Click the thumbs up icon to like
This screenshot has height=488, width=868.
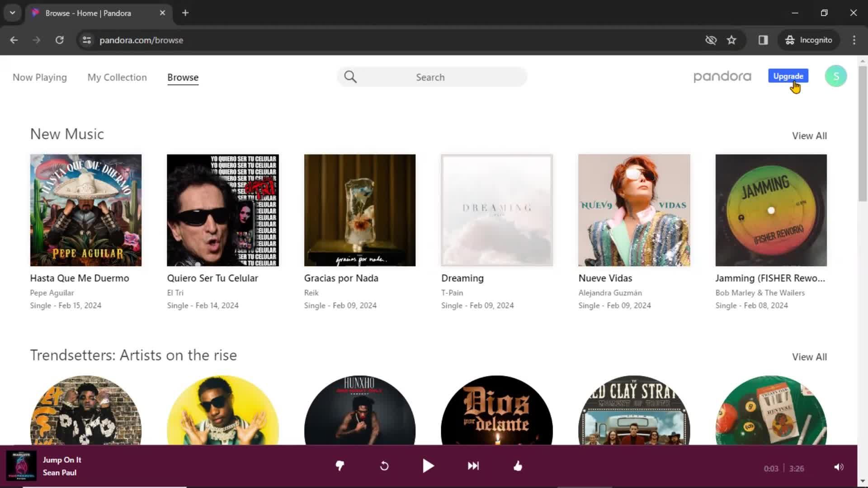click(518, 466)
